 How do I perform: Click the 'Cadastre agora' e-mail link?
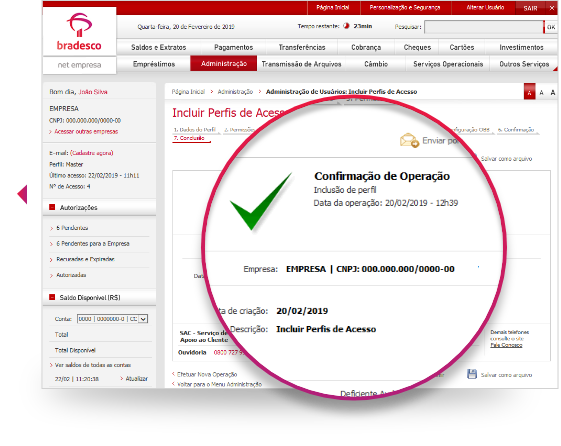pos(92,153)
